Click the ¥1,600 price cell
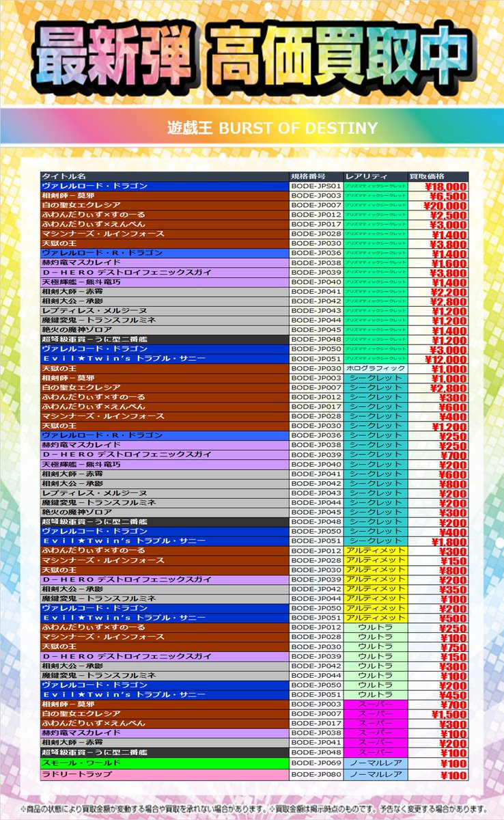504x820 pixels. click(438, 262)
